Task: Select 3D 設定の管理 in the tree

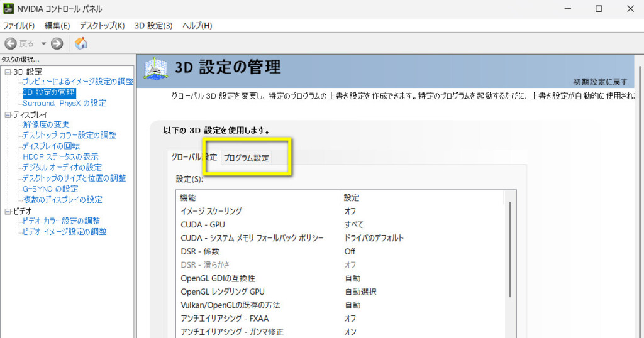Action: pos(49,92)
